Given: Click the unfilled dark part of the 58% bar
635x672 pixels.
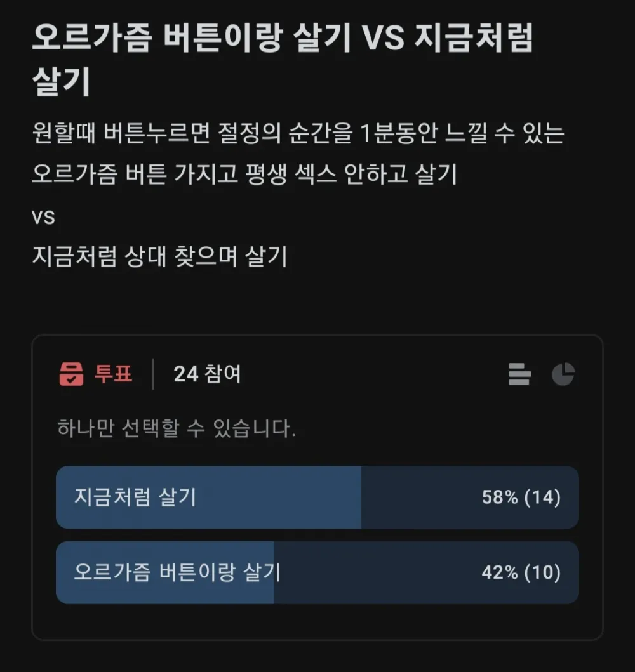Looking at the screenshot, I should pos(419,497).
